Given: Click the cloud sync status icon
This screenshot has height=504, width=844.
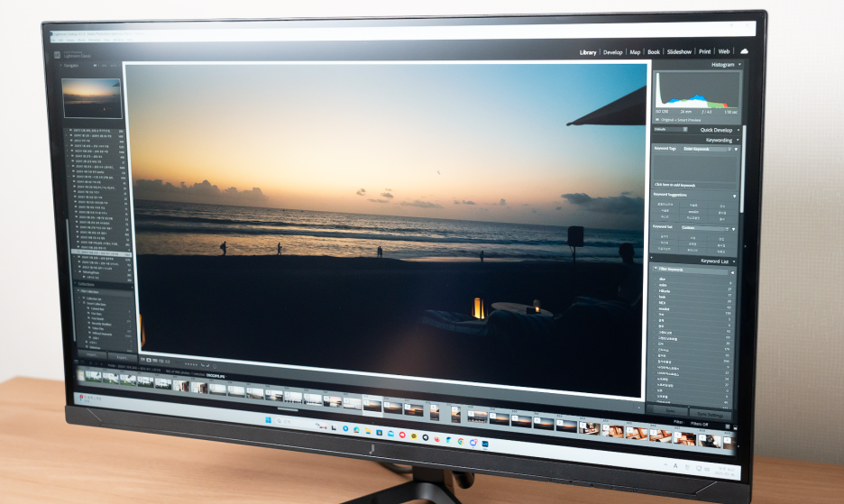Looking at the screenshot, I should coord(744,51).
